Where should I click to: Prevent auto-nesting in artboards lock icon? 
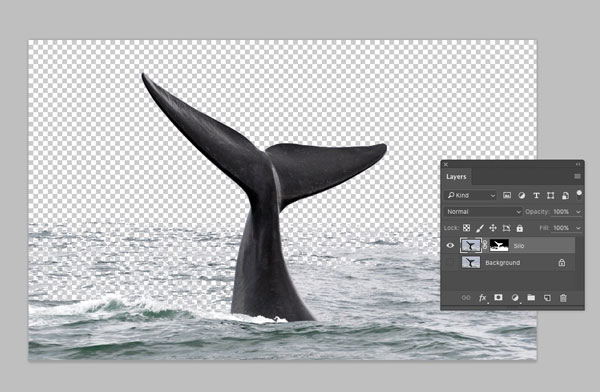tap(506, 228)
